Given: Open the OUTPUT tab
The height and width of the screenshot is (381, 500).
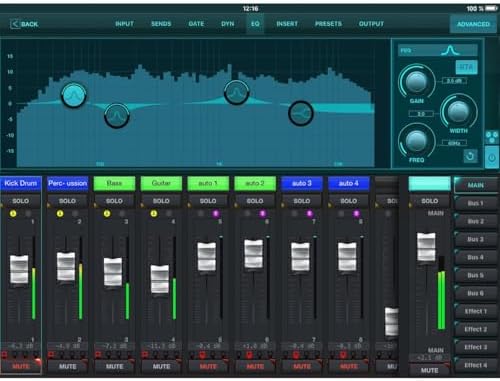Looking at the screenshot, I should (371, 24).
